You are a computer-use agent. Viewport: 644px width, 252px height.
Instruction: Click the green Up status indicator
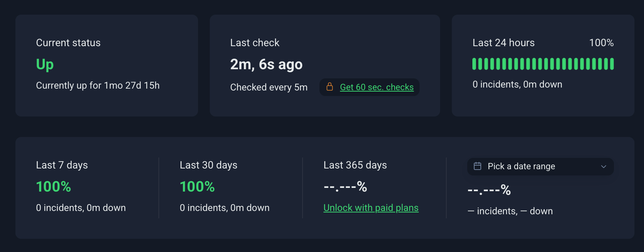coord(45,64)
